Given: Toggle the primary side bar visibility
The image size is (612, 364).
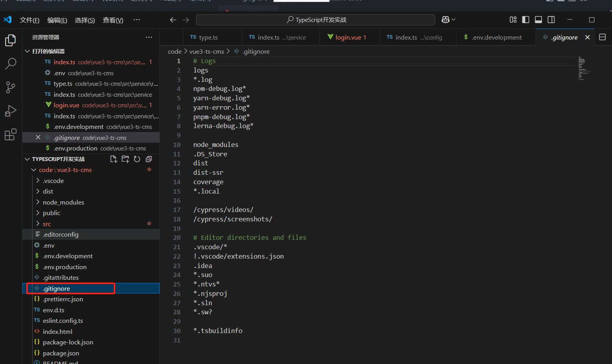Looking at the screenshot, I should coord(526,20).
